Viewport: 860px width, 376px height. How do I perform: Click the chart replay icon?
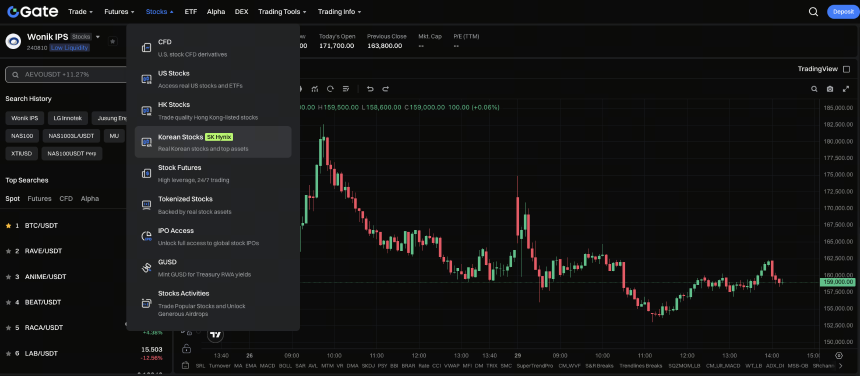pos(330,89)
